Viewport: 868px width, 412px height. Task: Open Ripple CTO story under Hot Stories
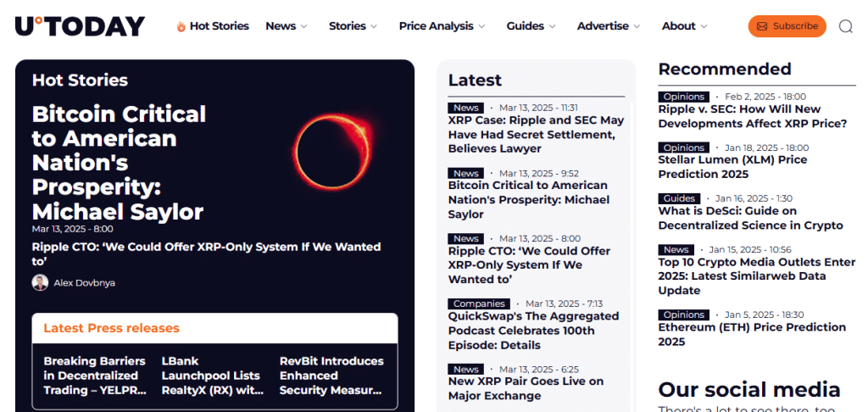(x=207, y=254)
